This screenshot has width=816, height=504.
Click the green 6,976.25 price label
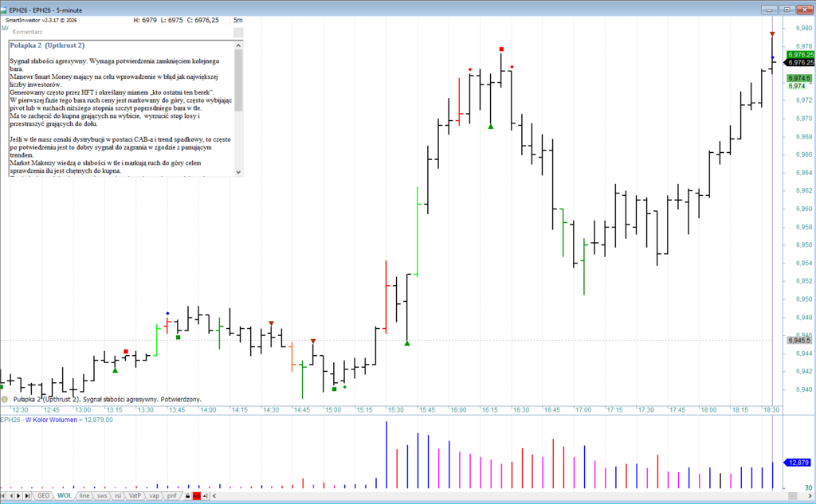tap(800, 54)
